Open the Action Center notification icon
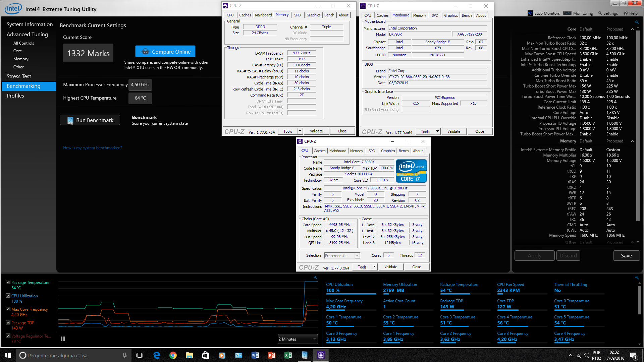The height and width of the screenshot is (362, 644). tap(633, 355)
